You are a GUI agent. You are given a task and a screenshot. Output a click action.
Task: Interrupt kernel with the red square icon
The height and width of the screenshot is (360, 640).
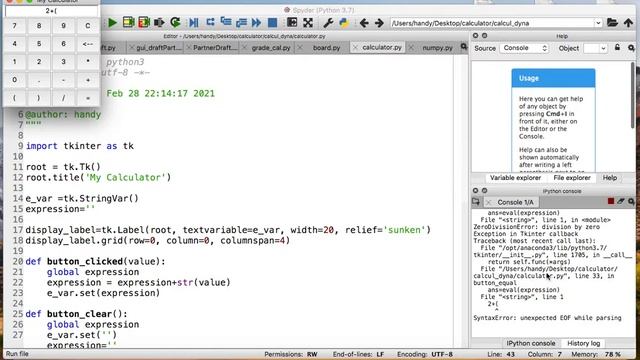point(611,201)
